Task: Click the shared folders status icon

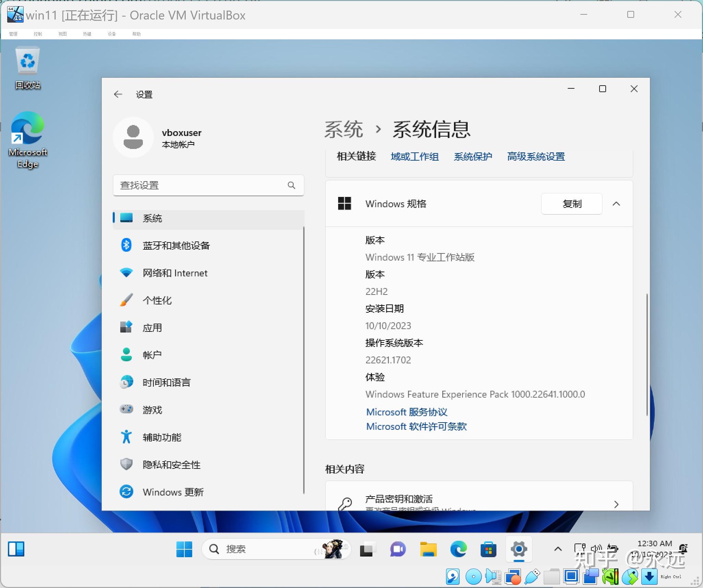Action: coord(552,576)
